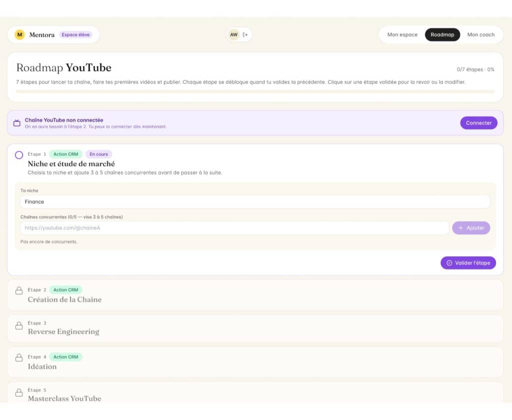Click the roadmap progress bar
512x420 pixels.
[255, 92]
